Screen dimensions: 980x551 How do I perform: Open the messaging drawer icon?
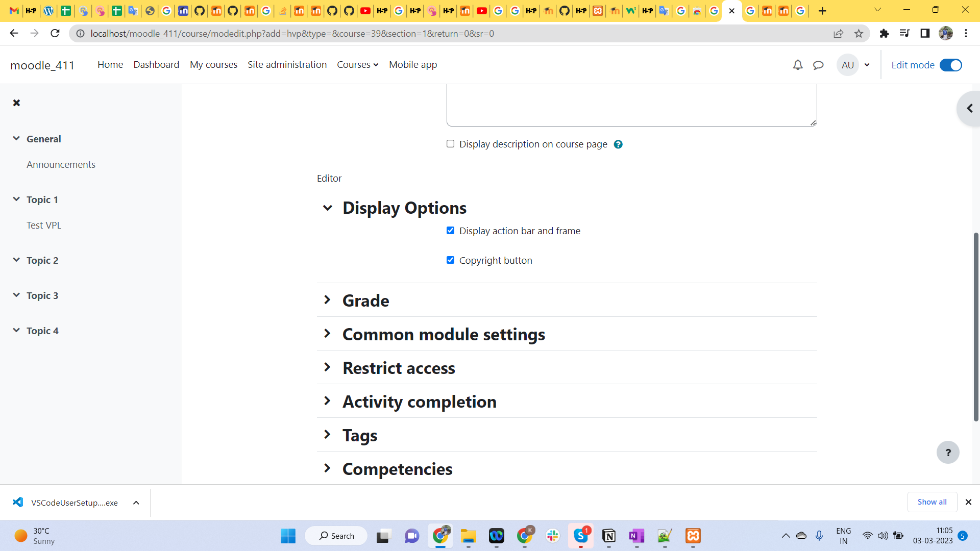pyautogui.click(x=818, y=65)
